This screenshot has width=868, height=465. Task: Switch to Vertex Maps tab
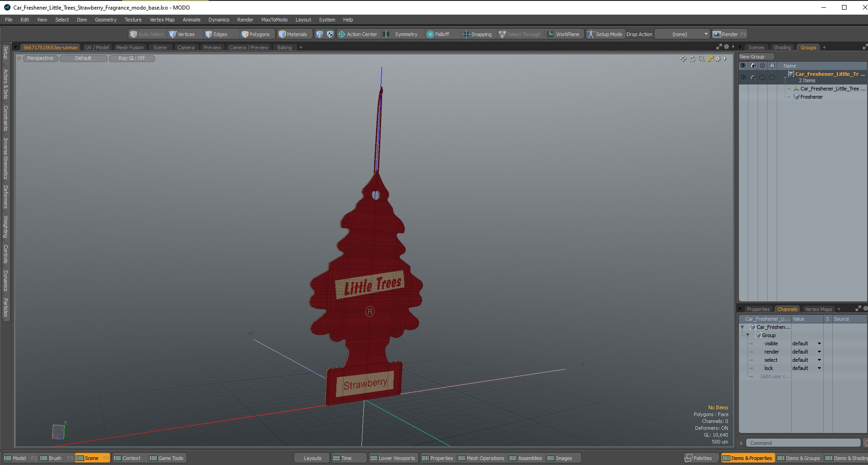[818, 309]
